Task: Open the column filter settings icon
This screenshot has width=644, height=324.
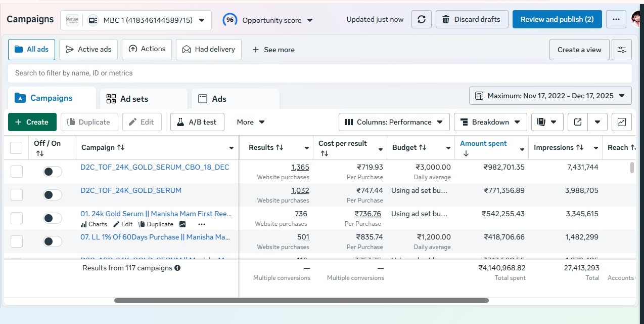Action: click(x=621, y=50)
